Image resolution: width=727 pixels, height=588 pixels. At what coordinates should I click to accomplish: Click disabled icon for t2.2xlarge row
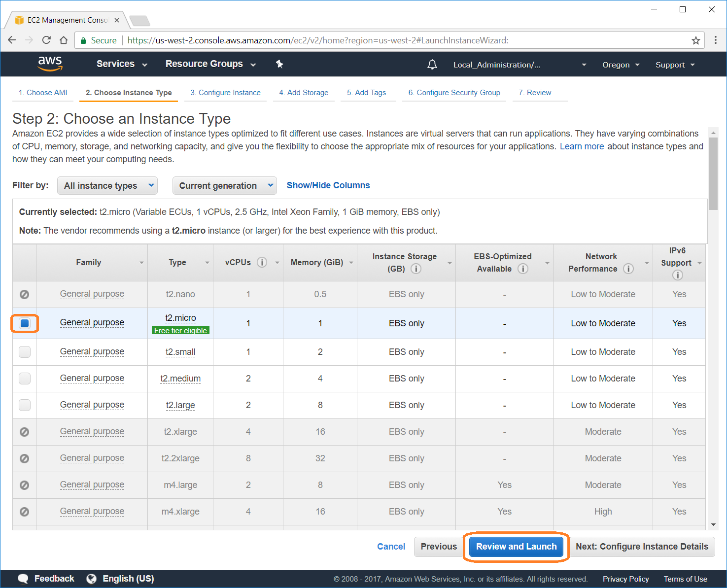coord(24,458)
